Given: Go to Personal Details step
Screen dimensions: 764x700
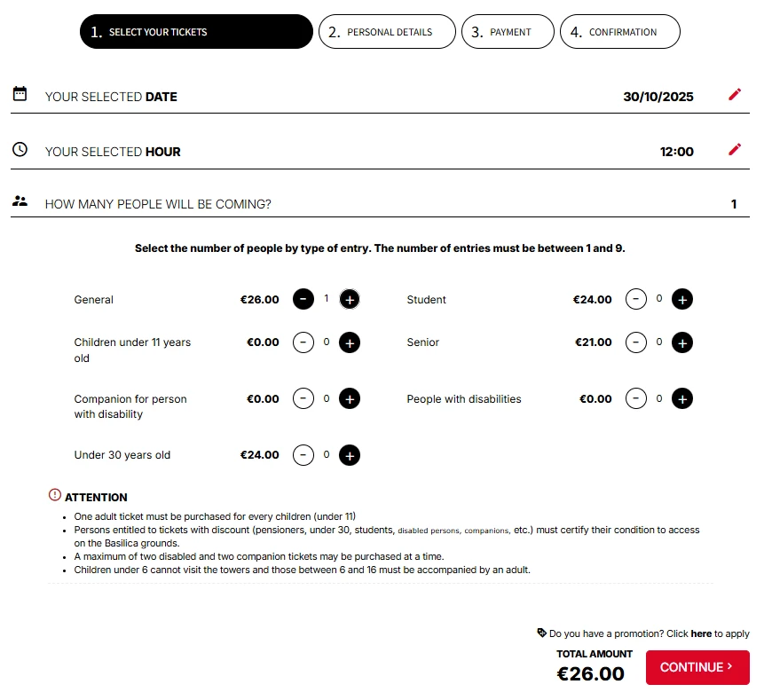Looking at the screenshot, I should 387,32.
